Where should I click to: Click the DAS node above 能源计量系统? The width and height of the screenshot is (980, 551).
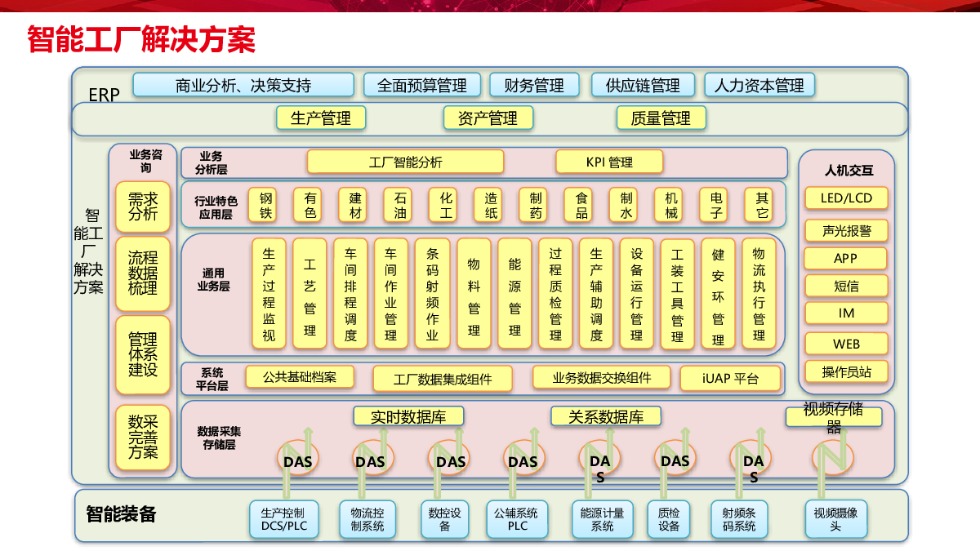pyautogui.click(x=600, y=462)
